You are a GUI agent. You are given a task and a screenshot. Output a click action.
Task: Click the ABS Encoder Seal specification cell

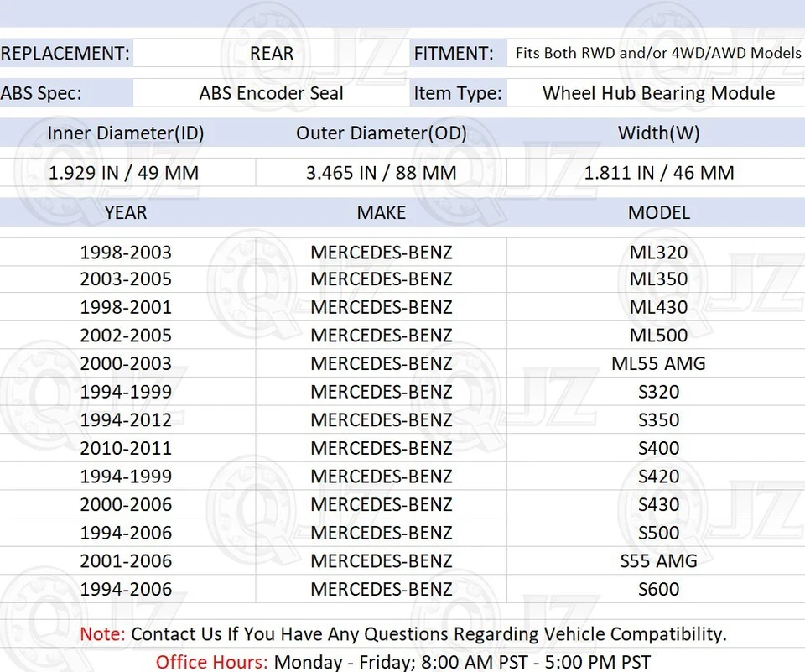pos(271,93)
